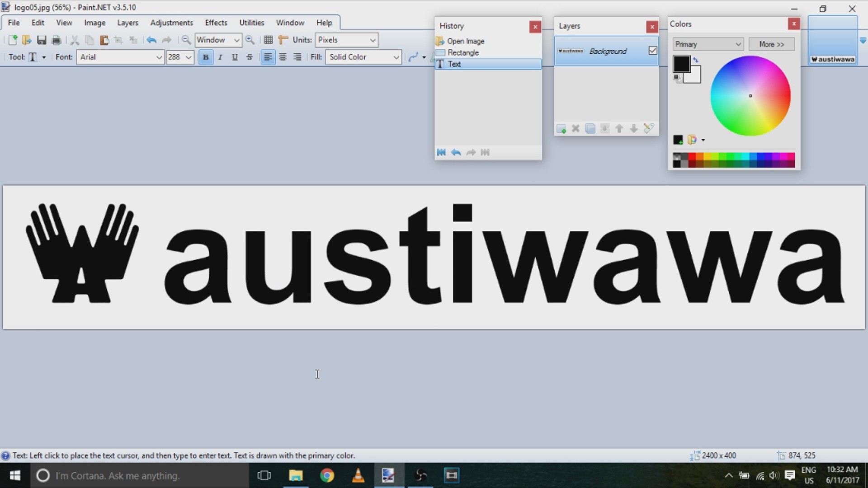
Task: Open the Adjustments menu
Action: point(171,23)
